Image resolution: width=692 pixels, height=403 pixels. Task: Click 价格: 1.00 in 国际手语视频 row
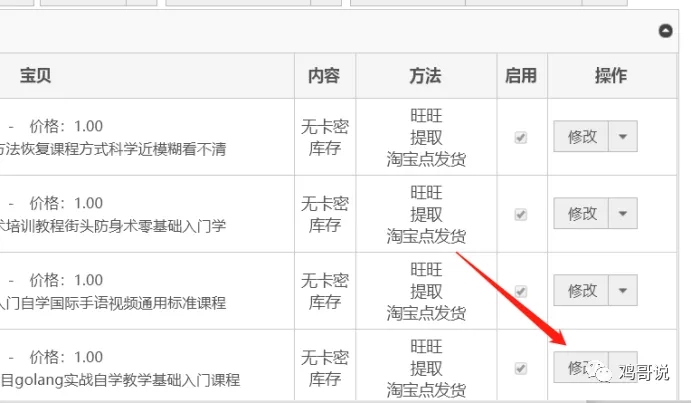(x=66, y=280)
